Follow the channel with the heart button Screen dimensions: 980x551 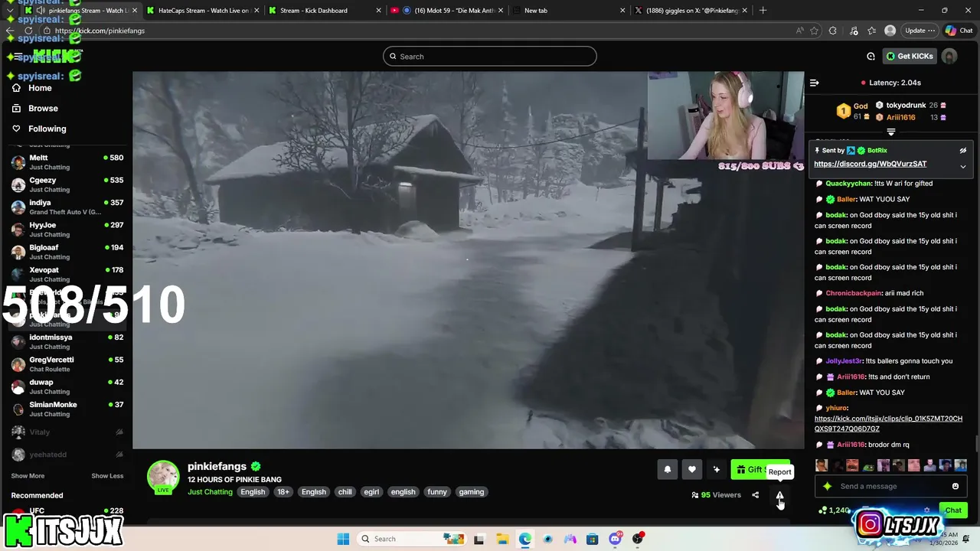691,470
